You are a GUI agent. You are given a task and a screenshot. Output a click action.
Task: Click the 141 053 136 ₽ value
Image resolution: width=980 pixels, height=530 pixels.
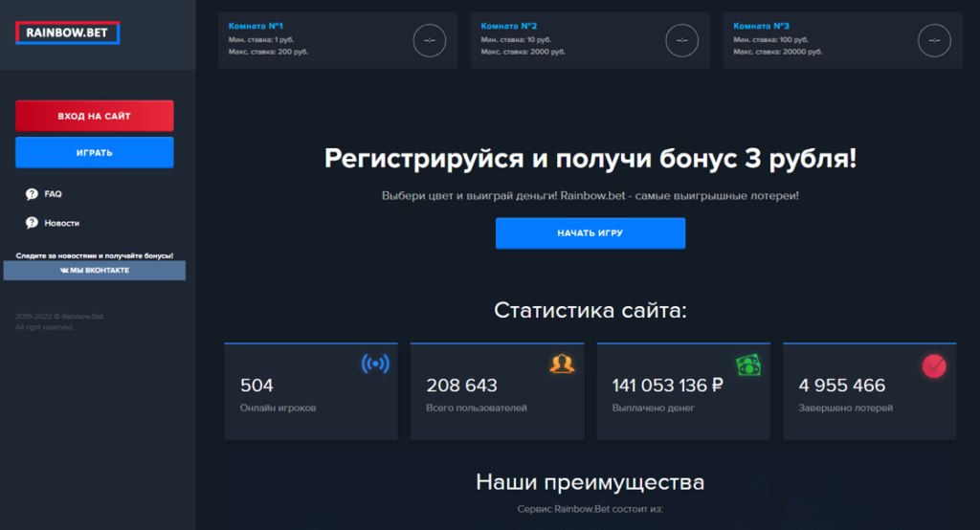[x=667, y=385]
